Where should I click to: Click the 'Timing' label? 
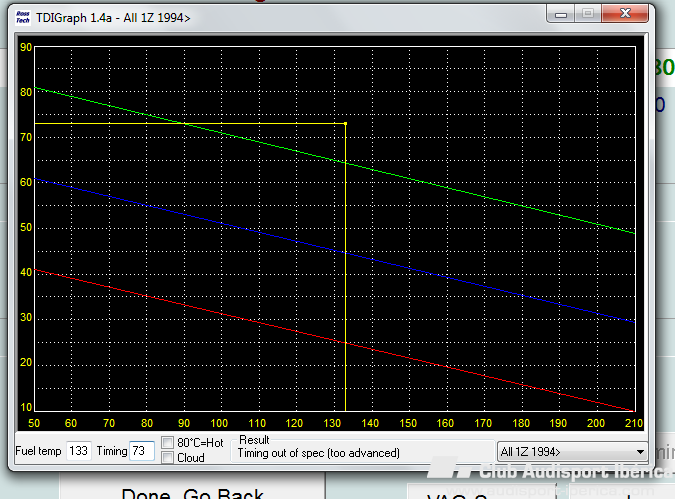pos(112,451)
